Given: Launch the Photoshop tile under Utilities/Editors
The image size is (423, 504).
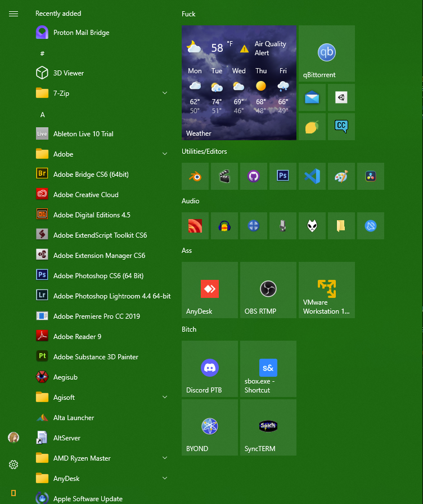Looking at the screenshot, I should 282,176.
